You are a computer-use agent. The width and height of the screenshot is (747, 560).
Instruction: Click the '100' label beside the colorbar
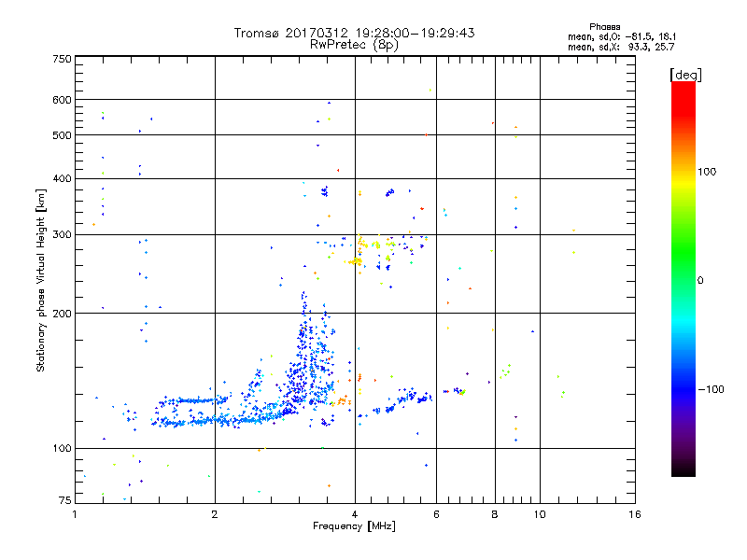(707, 172)
